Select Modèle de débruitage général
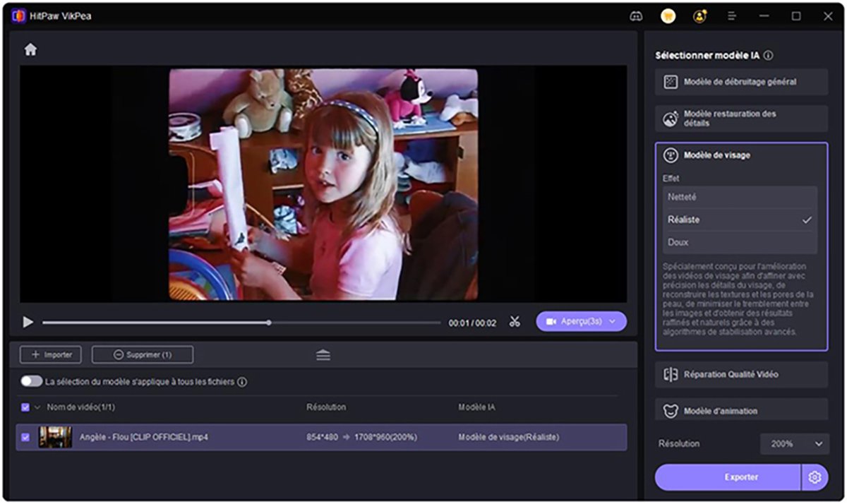Image resolution: width=847 pixels, height=504 pixels. tap(741, 82)
